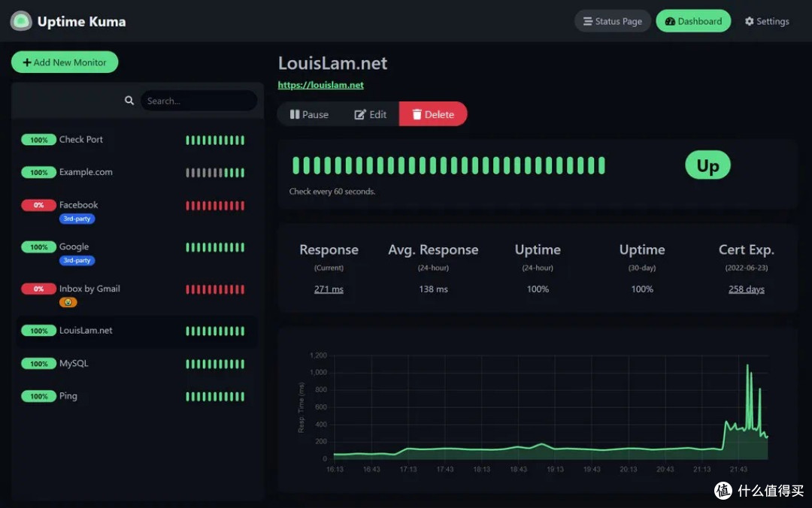Open the Status Page tab
The image size is (812, 508).
pos(612,21)
